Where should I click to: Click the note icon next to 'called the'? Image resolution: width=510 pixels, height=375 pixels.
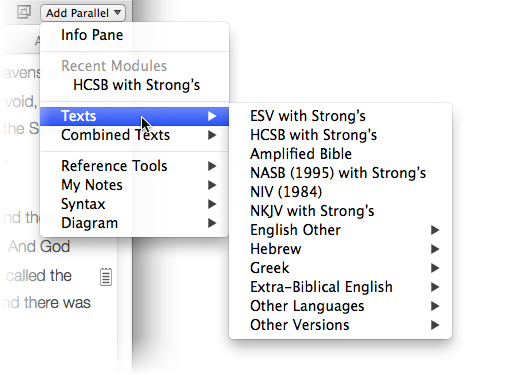[106, 277]
